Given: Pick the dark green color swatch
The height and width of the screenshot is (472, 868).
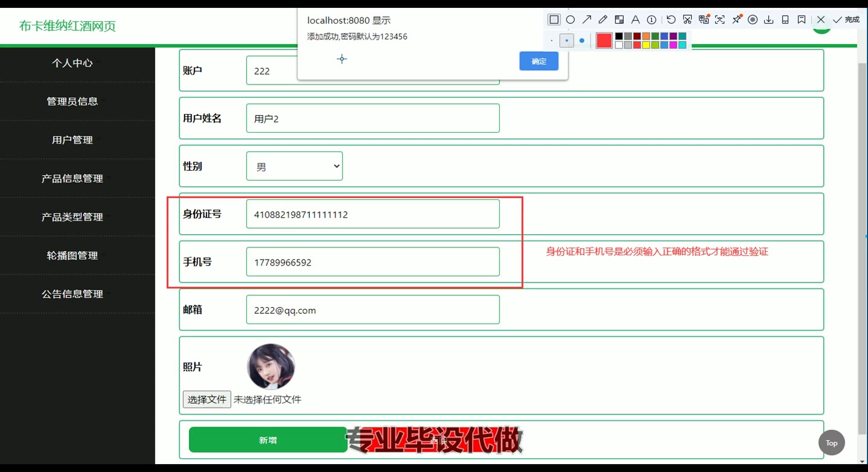Looking at the screenshot, I should (x=655, y=36).
